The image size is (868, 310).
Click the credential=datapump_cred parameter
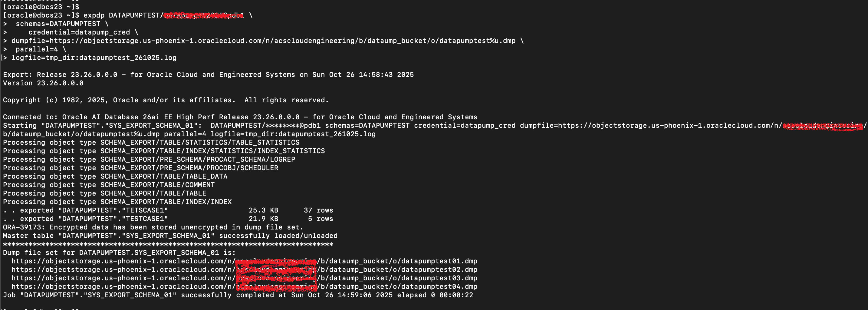[x=79, y=32]
